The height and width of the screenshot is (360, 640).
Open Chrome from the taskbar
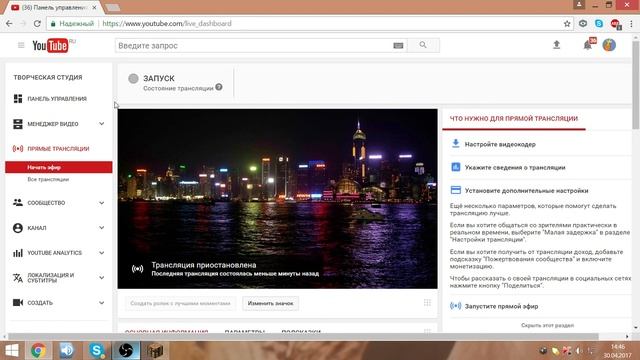[38, 350]
